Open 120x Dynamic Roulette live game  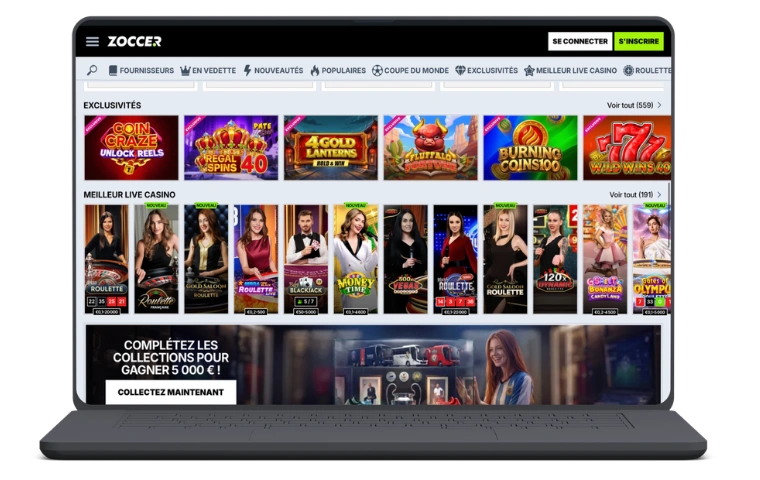(x=555, y=259)
